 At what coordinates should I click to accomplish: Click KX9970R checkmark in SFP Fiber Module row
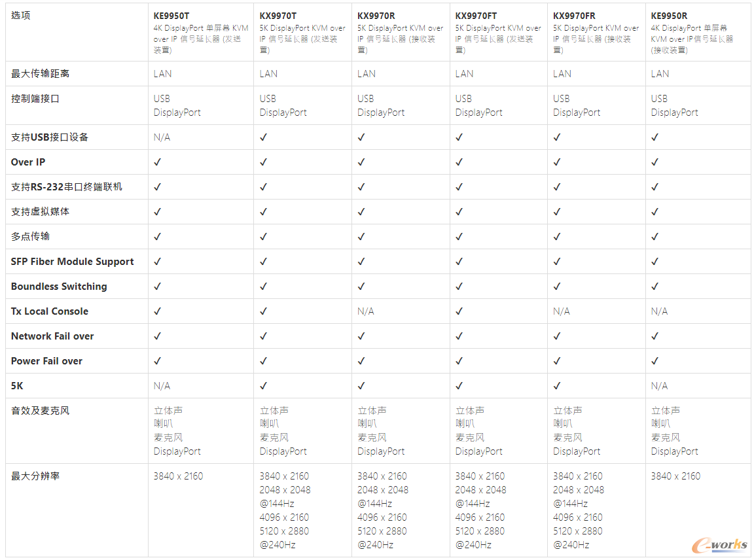tap(361, 262)
